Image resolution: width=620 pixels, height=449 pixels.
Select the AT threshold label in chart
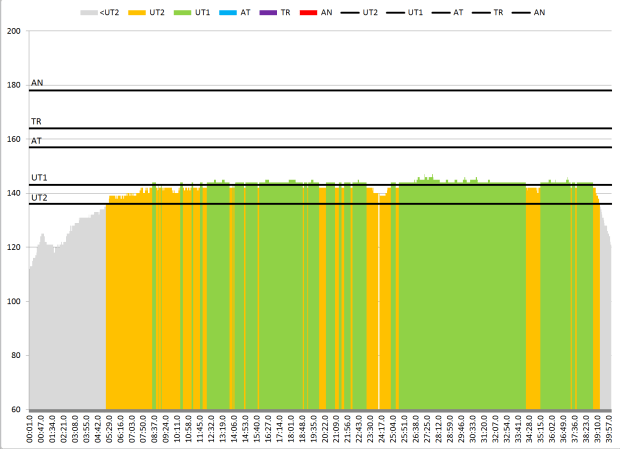coord(36,141)
